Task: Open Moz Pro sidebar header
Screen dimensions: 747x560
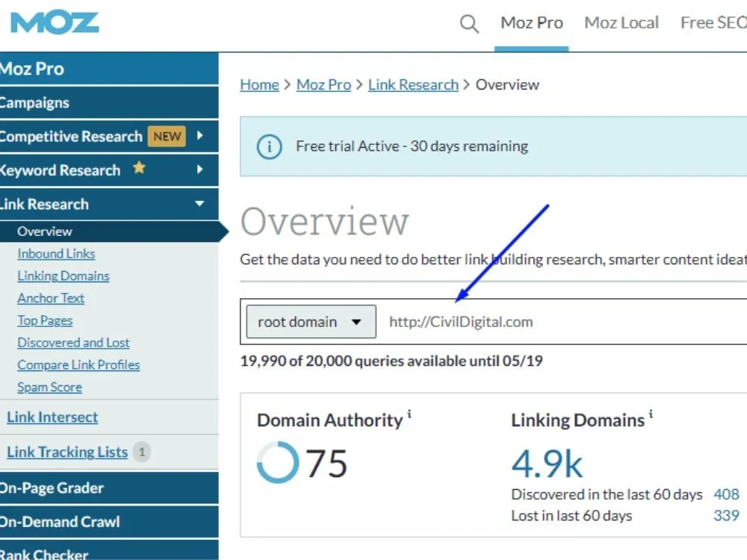Action: click(x=109, y=69)
